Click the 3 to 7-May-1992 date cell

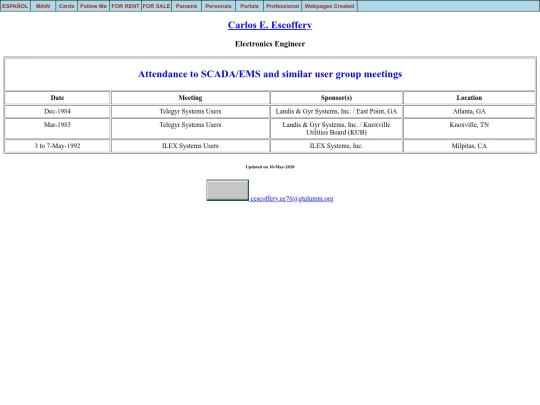pos(57,146)
